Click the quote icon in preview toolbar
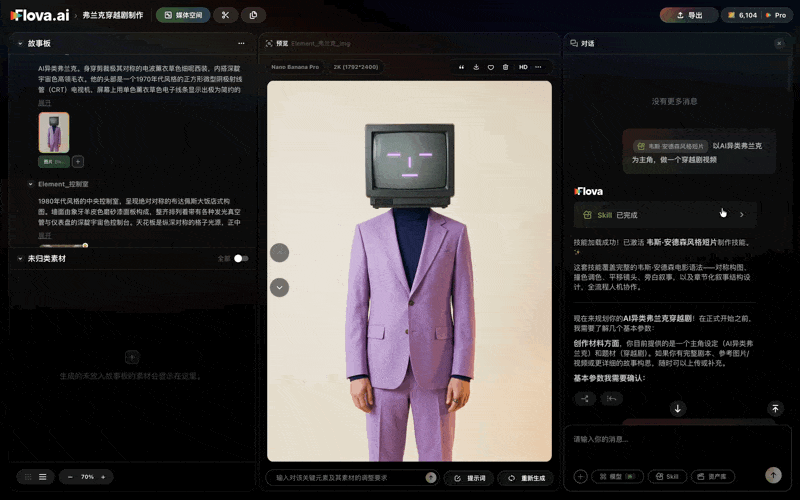Viewport: 800px width, 500px height. click(461, 67)
